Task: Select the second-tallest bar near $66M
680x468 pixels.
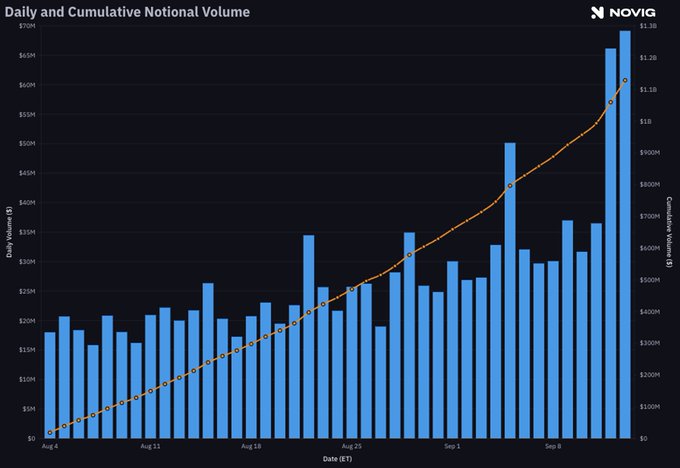Action: (x=611, y=243)
